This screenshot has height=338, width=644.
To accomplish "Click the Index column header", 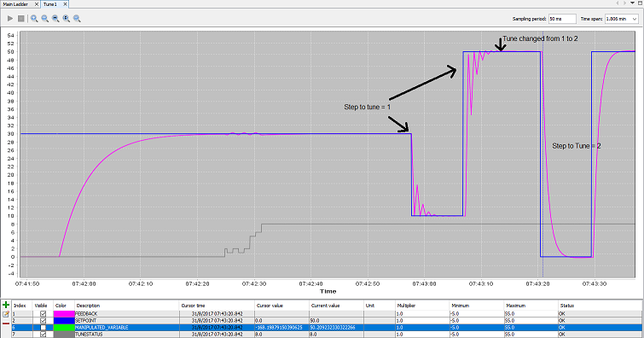I will [x=22, y=306].
